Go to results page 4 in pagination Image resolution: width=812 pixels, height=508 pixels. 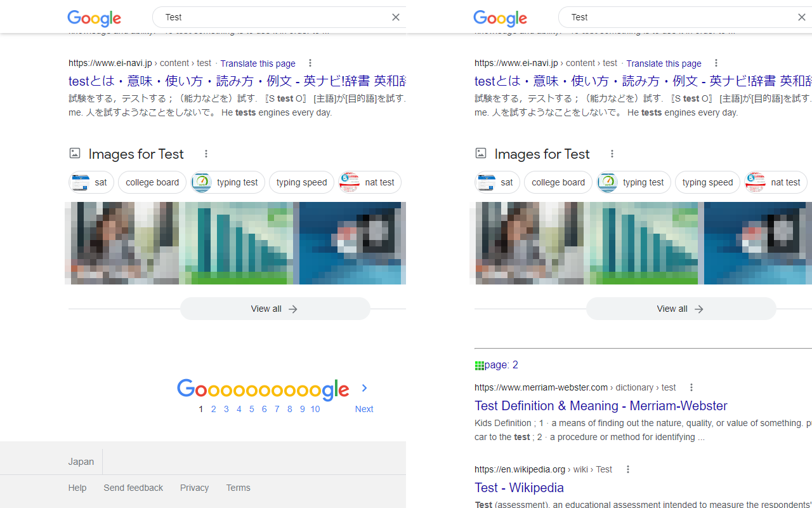point(239,409)
